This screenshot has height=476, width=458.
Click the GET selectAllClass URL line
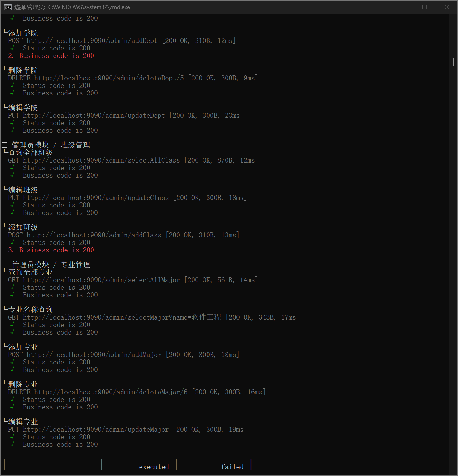[133, 160]
